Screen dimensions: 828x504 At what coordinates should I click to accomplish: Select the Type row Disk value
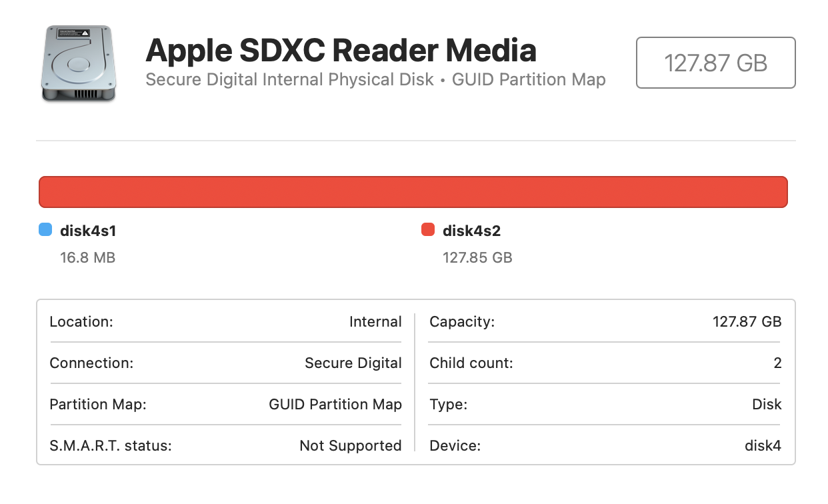tap(765, 405)
